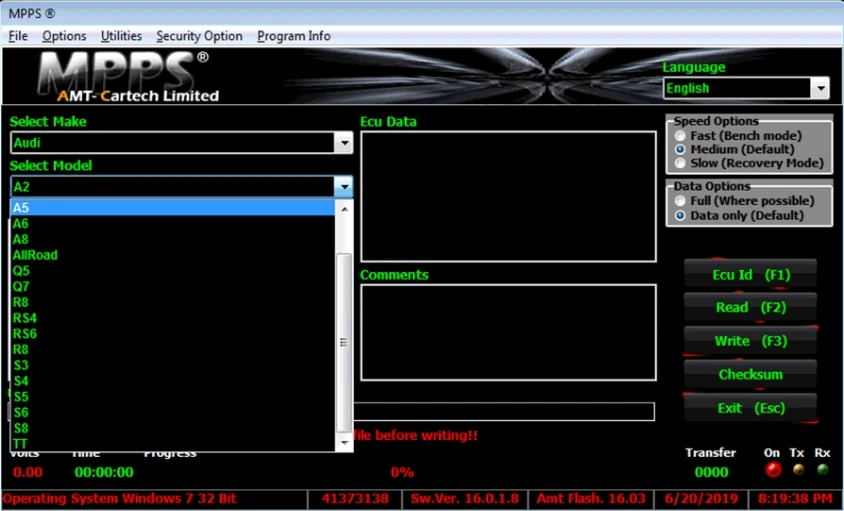
Task: Click the Checksum button
Action: click(750, 374)
